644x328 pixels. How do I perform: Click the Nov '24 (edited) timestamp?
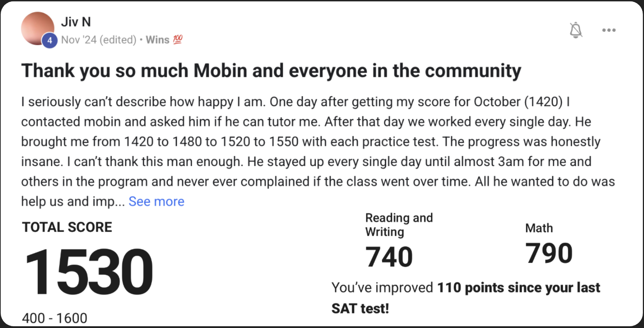pos(99,39)
